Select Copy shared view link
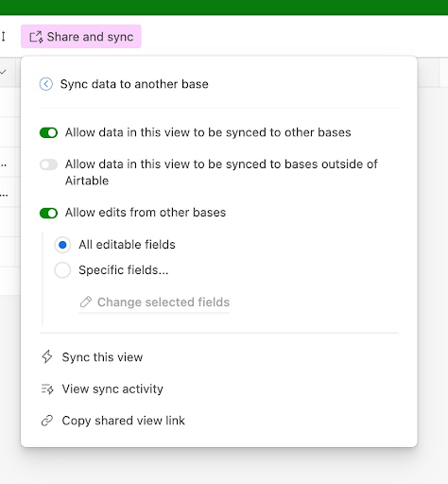Image resolution: width=448 pixels, height=484 pixels. pyautogui.click(x=123, y=421)
